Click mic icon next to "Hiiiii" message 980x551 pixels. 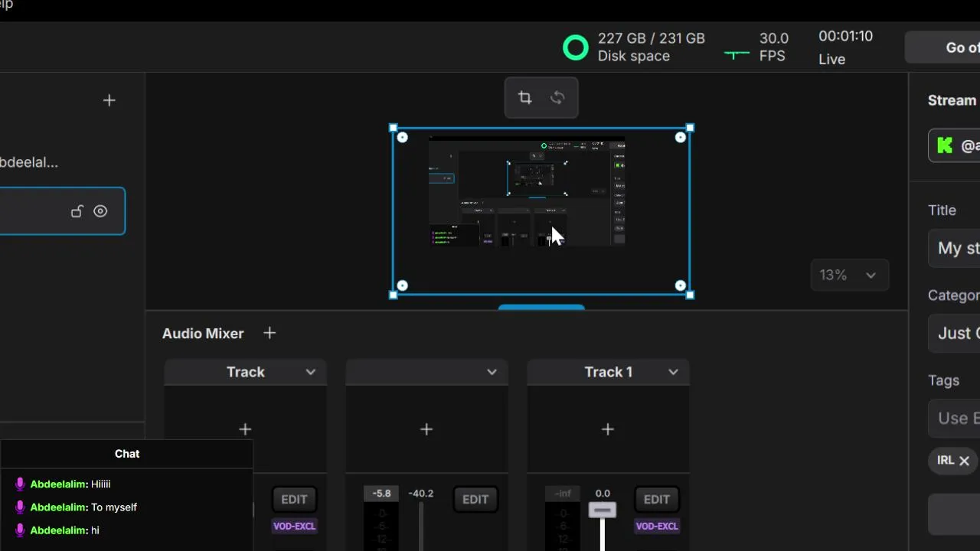20,484
